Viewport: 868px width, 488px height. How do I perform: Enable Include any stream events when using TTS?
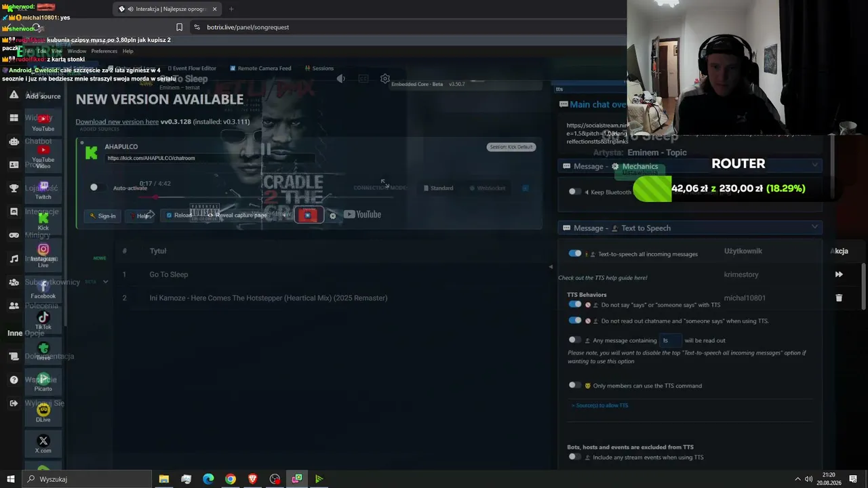575,457
